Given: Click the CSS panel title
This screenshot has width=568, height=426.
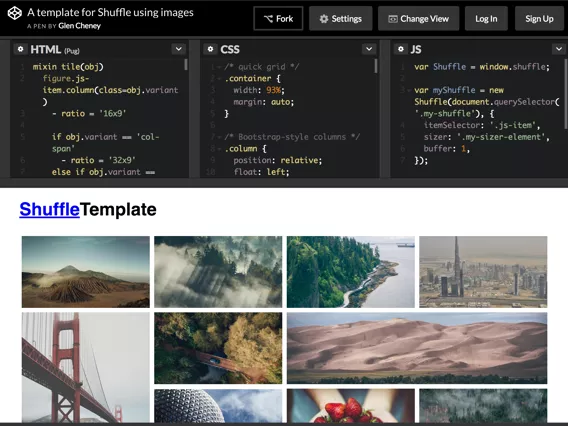Looking at the screenshot, I should click(230, 49).
